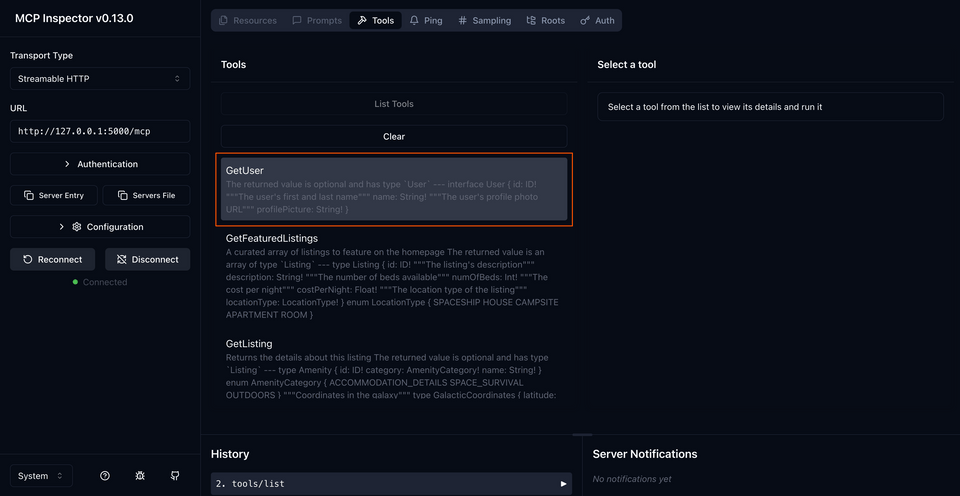Click the Disconnect button
Screen dimensions: 960x496
click(x=148, y=260)
